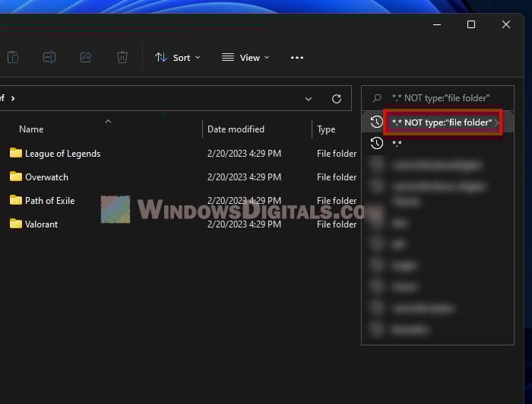Click the Overwatch row's File folder type
The width and height of the screenshot is (532, 404).
point(337,177)
